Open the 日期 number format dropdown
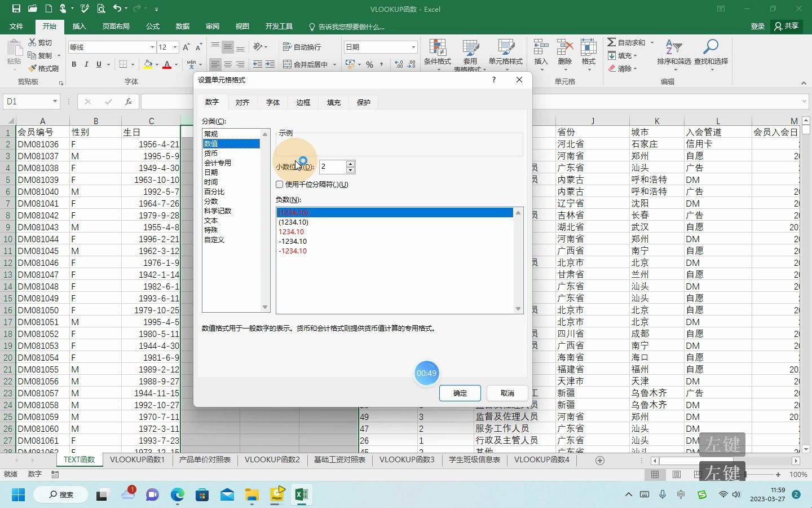The height and width of the screenshot is (508, 812). 413,47
